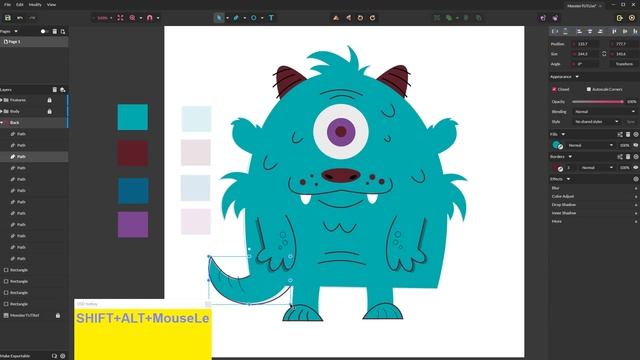The height and width of the screenshot is (360, 640).
Task: Edit the Angle input field
Action: [x=585, y=64]
